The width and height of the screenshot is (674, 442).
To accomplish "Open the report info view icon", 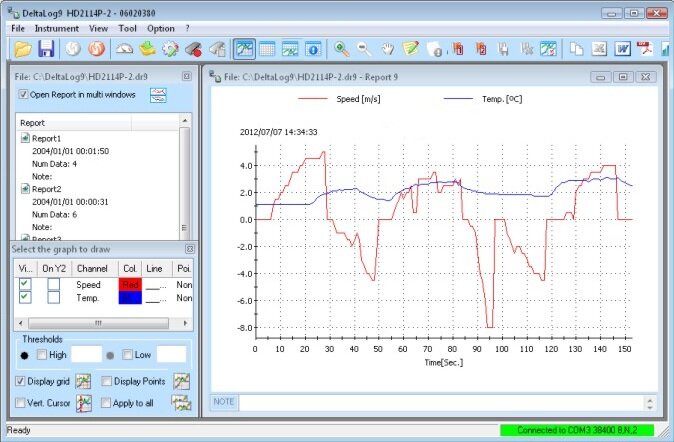I will (313, 49).
